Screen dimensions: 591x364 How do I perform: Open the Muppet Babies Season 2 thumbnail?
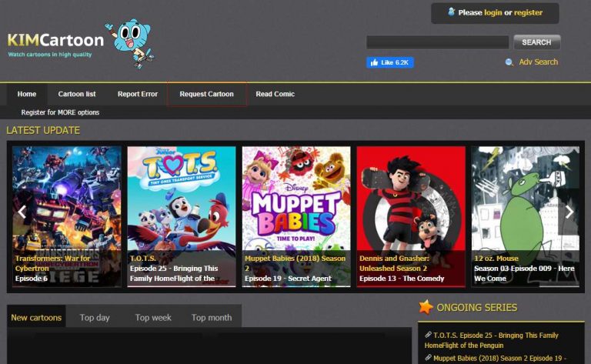click(x=296, y=216)
